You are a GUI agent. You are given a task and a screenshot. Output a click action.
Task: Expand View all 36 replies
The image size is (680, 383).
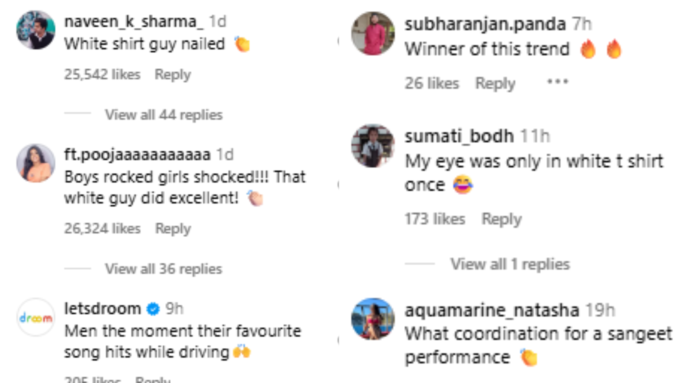[x=163, y=268]
